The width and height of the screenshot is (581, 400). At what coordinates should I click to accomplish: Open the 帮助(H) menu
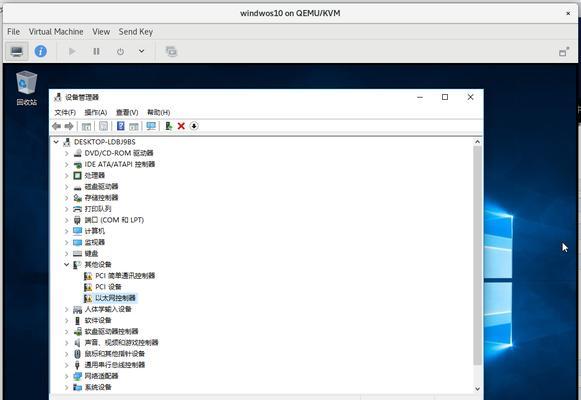click(159, 112)
